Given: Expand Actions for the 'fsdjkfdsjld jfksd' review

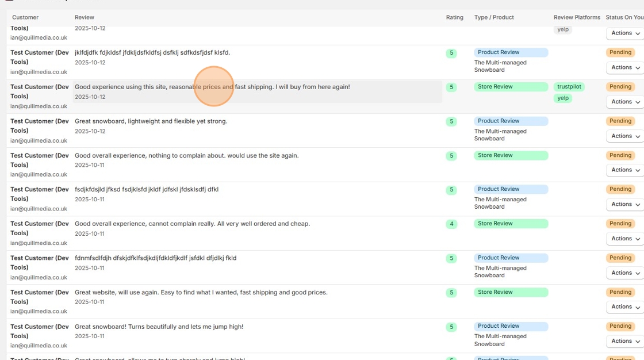Looking at the screenshot, I should pyautogui.click(x=626, y=204).
